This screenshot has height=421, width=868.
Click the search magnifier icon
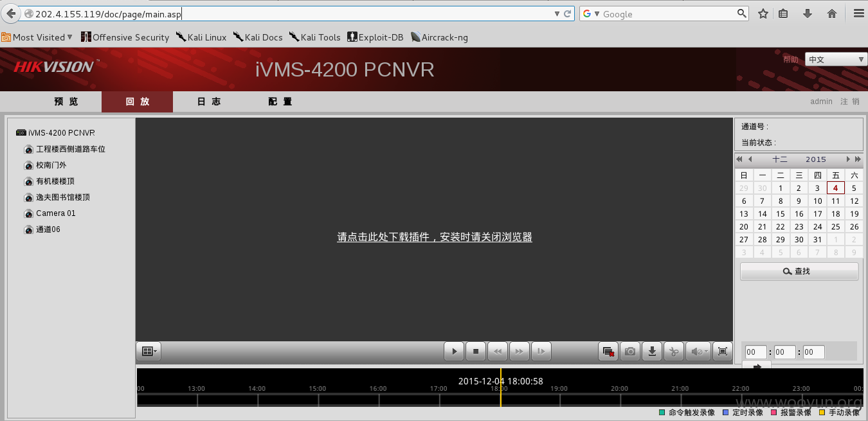click(742, 13)
